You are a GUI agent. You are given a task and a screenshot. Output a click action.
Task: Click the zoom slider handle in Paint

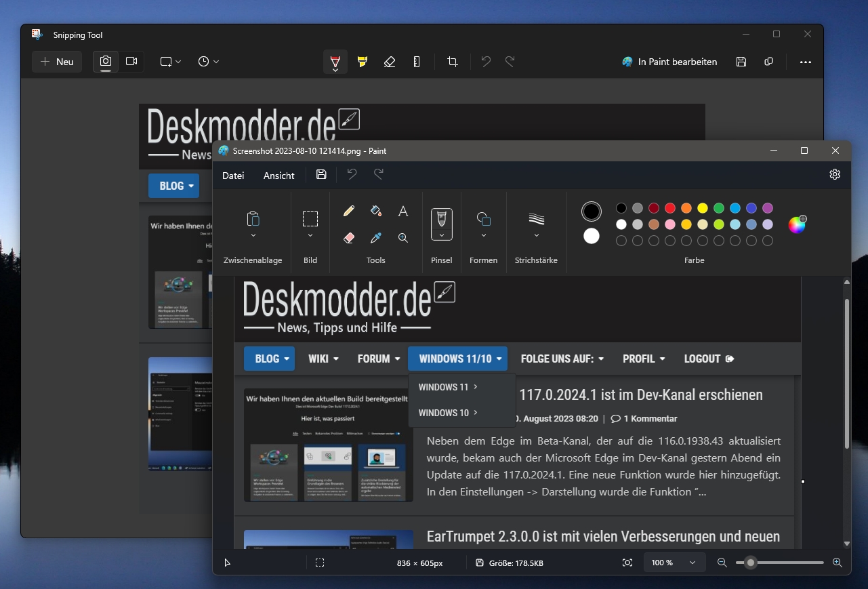(750, 563)
